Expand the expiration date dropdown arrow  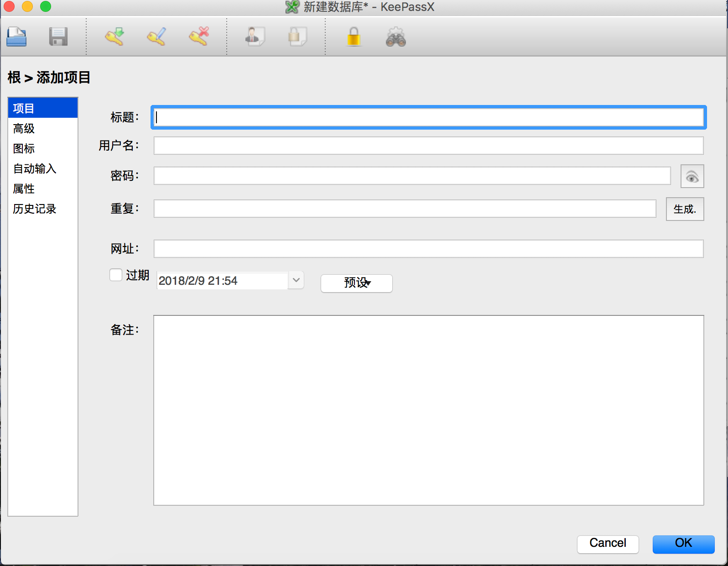coord(296,280)
